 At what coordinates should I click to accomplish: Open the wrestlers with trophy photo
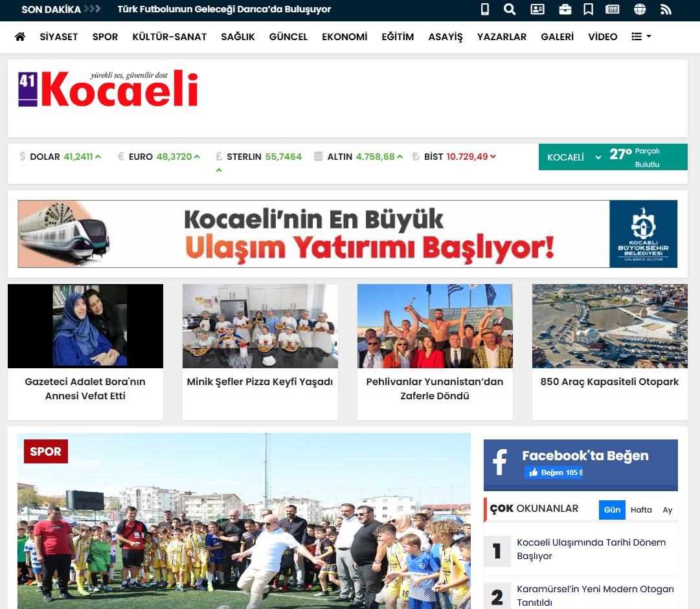click(x=435, y=326)
